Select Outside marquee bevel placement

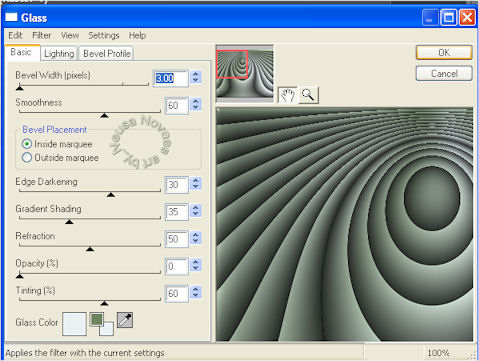click(60, 157)
